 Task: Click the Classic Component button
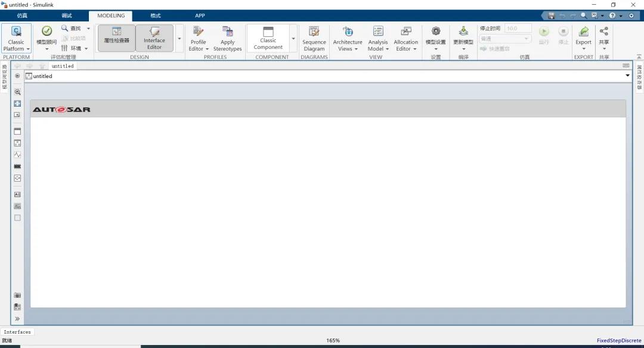[x=268, y=38]
